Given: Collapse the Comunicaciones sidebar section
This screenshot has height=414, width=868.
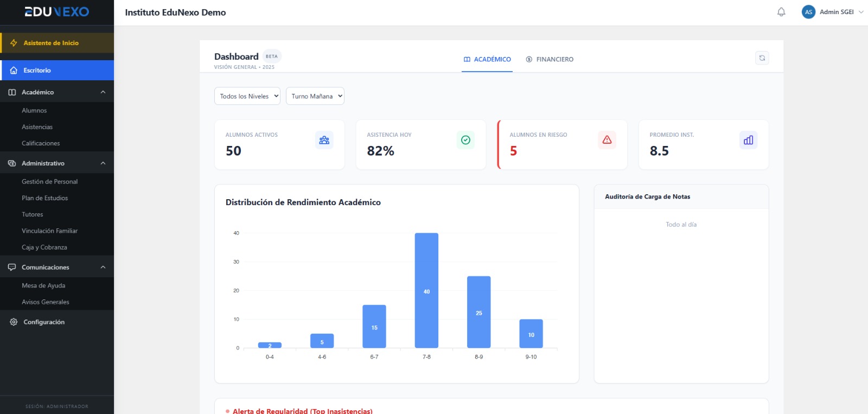Looking at the screenshot, I should click(103, 267).
